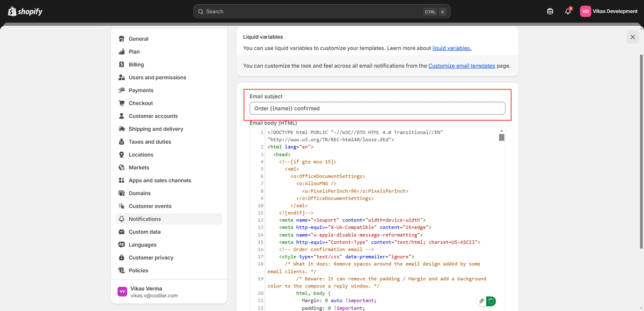The image size is (644, 311).
Task: Click the Payments icon in settings sidebar
Action: pyautogui.click(x=122, y=90)
